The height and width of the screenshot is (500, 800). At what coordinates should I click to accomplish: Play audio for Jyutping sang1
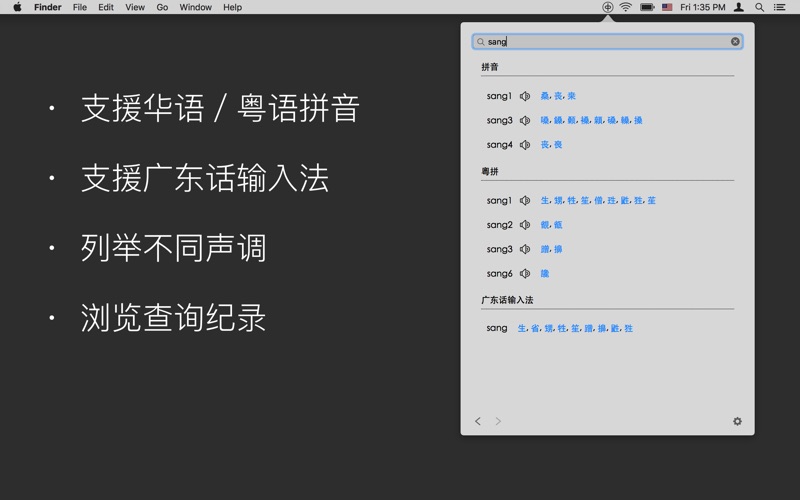tap(525, 201)
